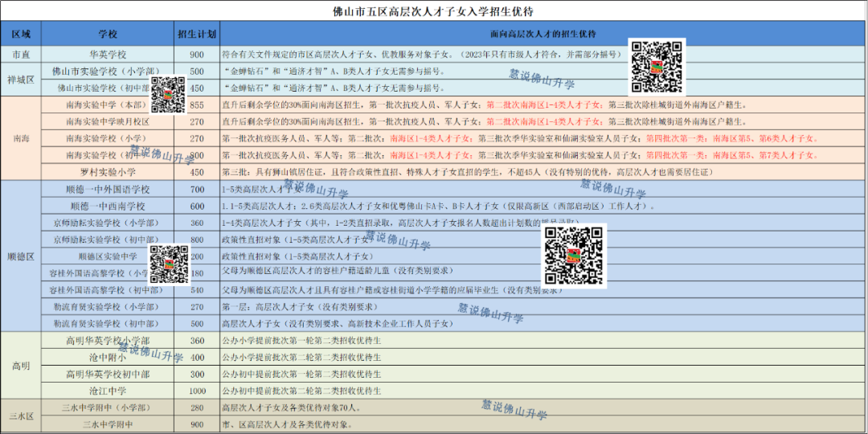Click 京师励耘实验学校（初中部）cell
Screen dimensions: 868x434
[x=108, y=240]
